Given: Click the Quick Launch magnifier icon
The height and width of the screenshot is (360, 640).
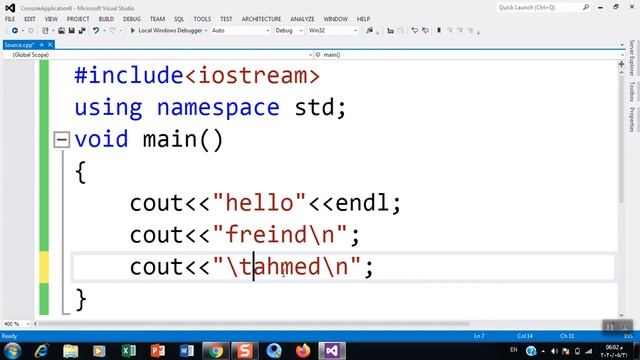Looking at the screenshot, I should coord(586,7).
